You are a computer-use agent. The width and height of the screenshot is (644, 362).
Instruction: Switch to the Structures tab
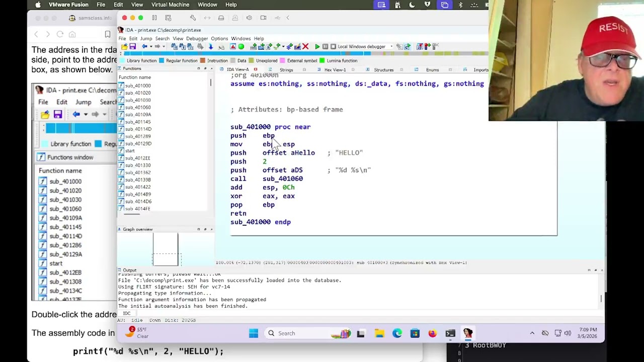pyautogui.click(x=383, y=70)
